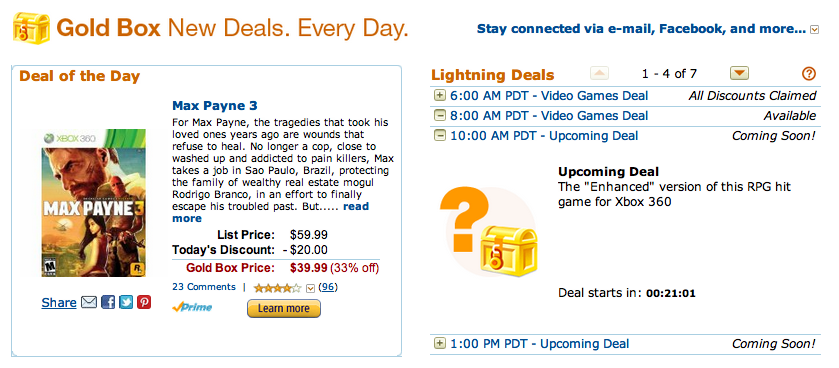Share the deal on Twitter
The height and width of the screenshot is (368, 839).
(126, 303)
